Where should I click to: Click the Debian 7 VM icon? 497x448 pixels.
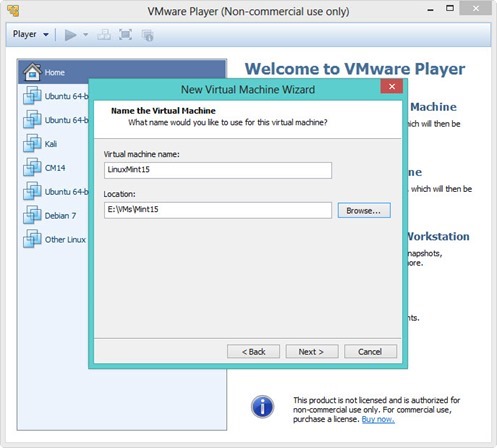pyautogui.click(x=32, y=216)
